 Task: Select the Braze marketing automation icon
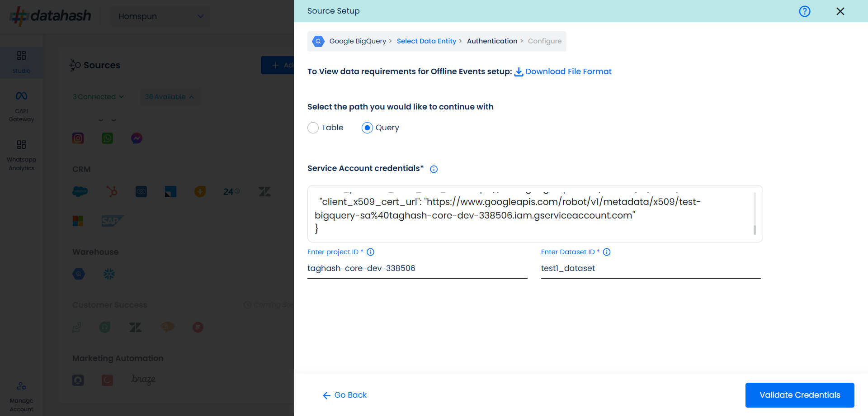pos(143,380)
